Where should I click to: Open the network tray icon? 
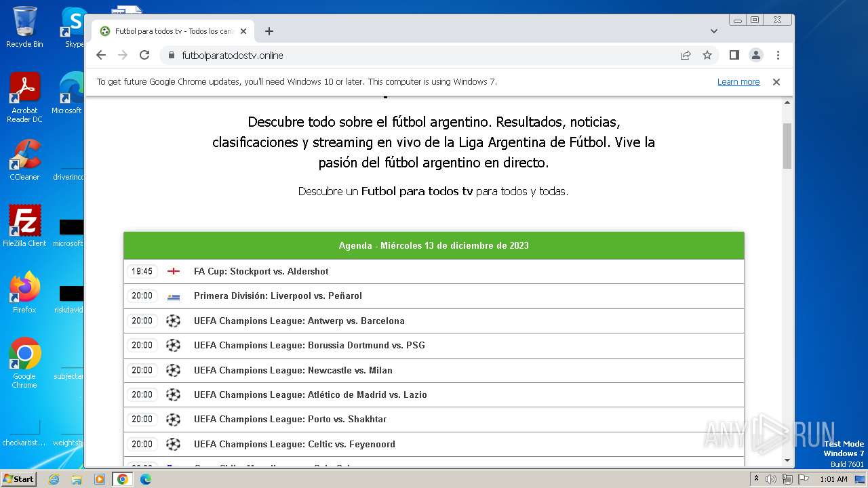pos(787,479)
